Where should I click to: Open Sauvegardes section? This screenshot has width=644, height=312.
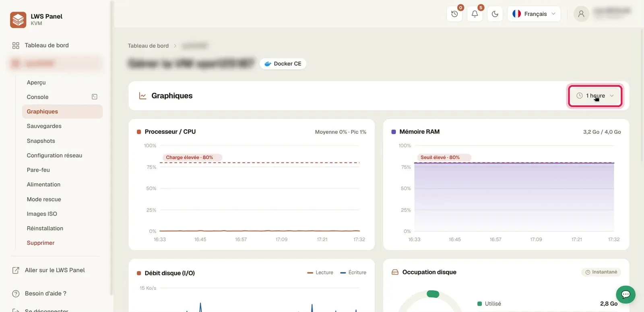pos(44,126)
